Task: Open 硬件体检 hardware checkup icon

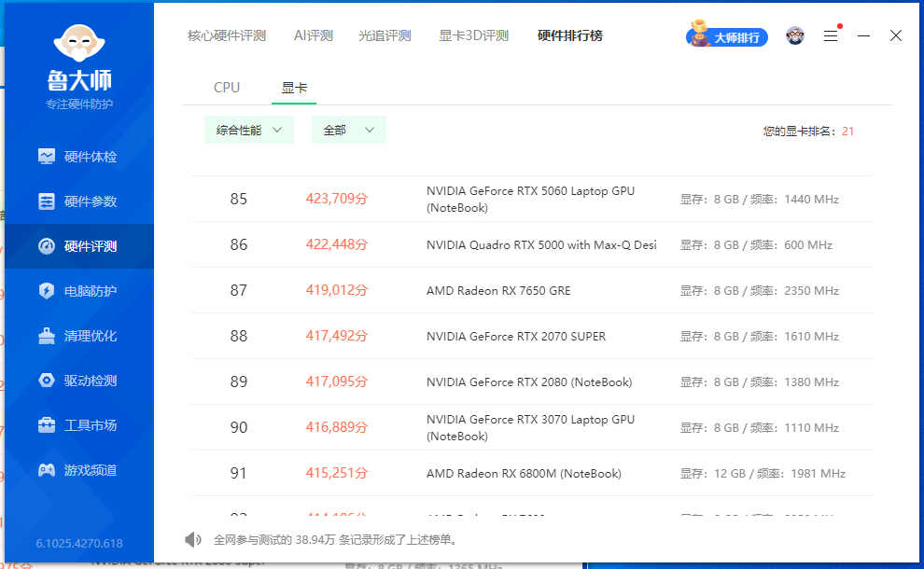Action: [x=47, y=156]
